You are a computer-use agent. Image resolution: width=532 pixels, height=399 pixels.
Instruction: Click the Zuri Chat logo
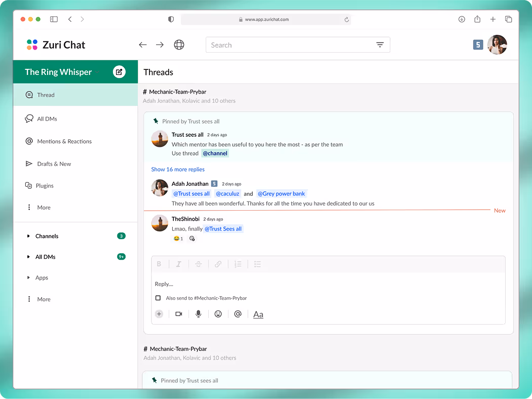coord(56,45)
